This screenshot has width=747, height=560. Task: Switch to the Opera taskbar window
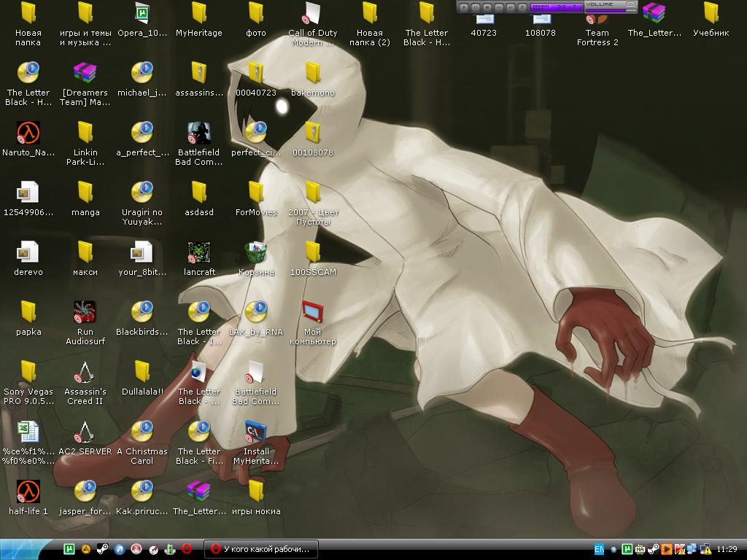click(x=260, y=549)
